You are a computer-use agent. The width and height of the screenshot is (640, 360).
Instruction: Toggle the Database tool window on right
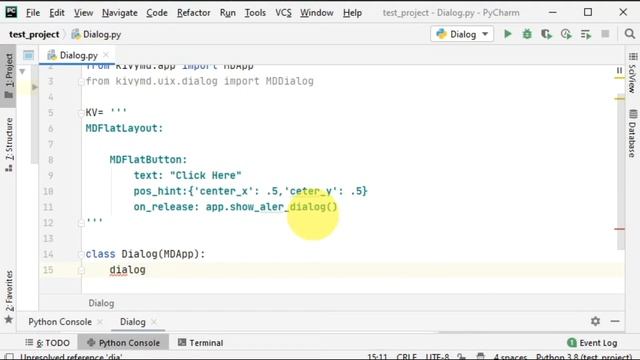(x=632, y=134)
